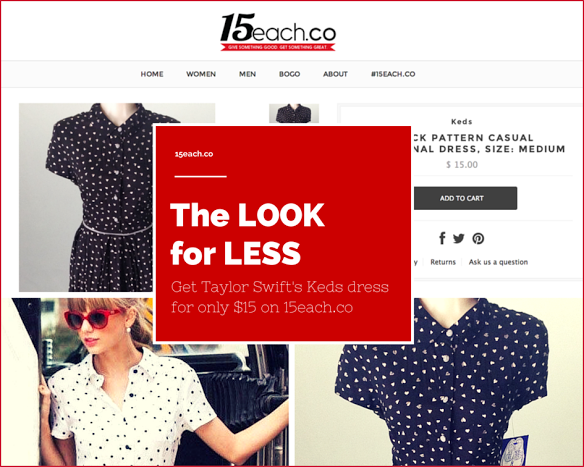The height and width of the screenshot is (467, 584).
Task: Share product via Facebook icon
Action: tap(442, 238)
